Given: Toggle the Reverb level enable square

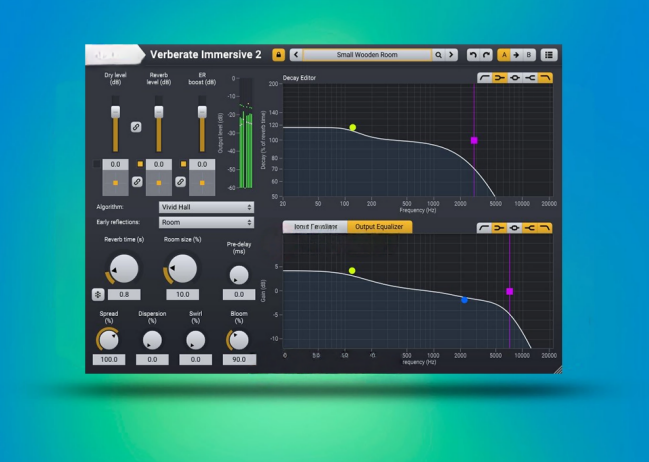Looking at the screenshot, I should coord(140,164).
